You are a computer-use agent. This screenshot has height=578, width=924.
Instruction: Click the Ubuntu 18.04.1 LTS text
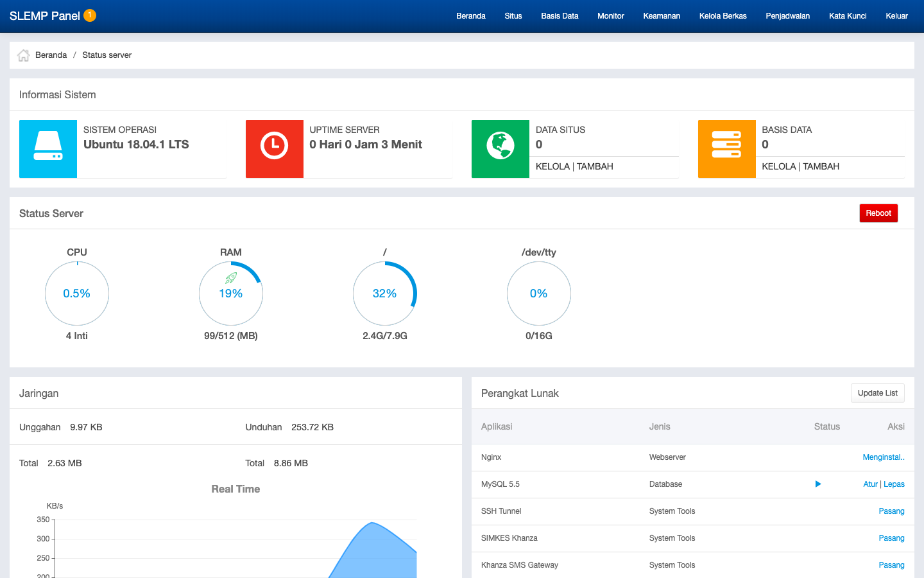[x=136, y=144]
